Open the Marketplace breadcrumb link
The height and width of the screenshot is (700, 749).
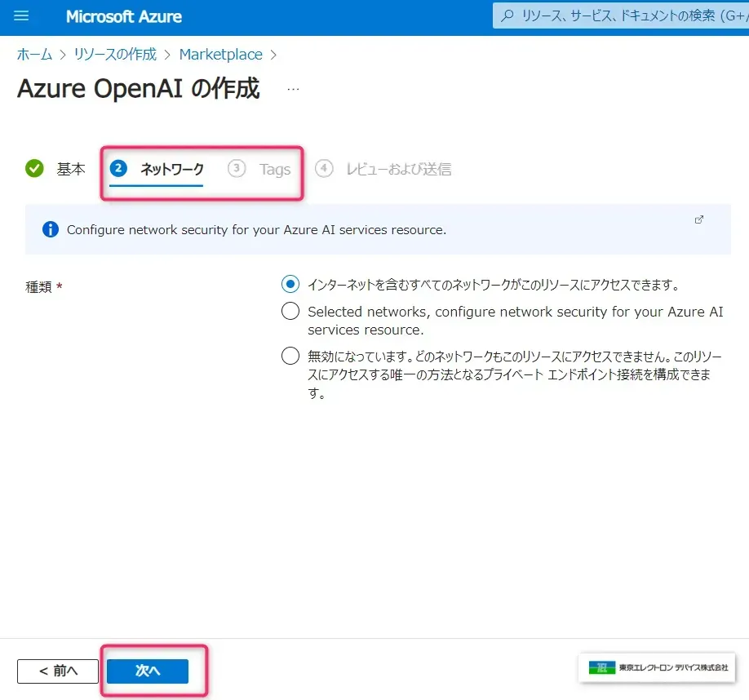(x=220, y=55)
